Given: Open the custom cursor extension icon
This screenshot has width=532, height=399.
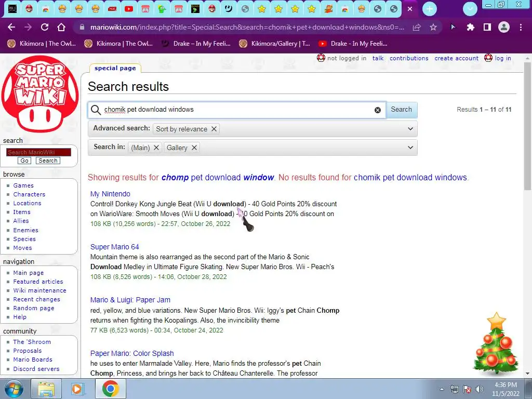Looking at the screenshot, I should click(x=453, y=27).
